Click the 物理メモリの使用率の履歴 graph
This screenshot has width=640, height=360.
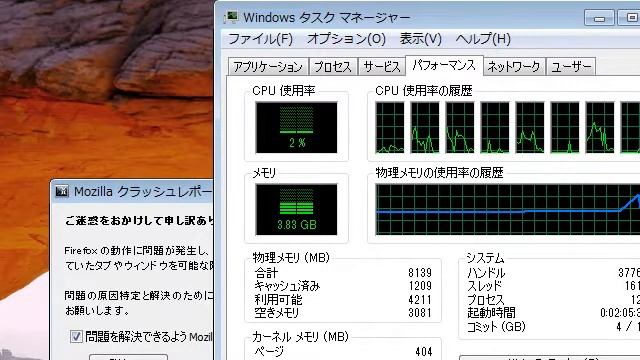click(508, 210)
